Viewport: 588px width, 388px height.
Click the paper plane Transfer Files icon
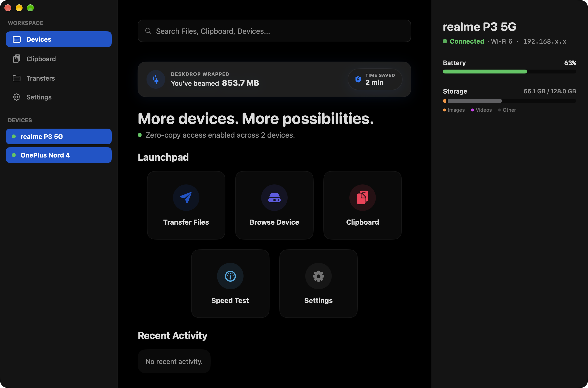186,197
